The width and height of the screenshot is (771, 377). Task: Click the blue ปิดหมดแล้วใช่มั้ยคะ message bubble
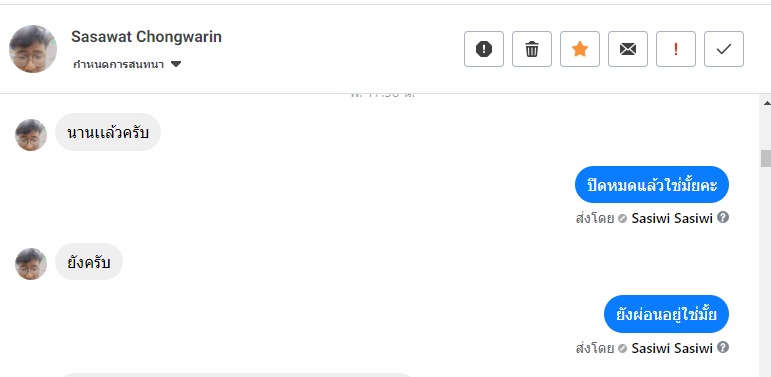(652, 185)
